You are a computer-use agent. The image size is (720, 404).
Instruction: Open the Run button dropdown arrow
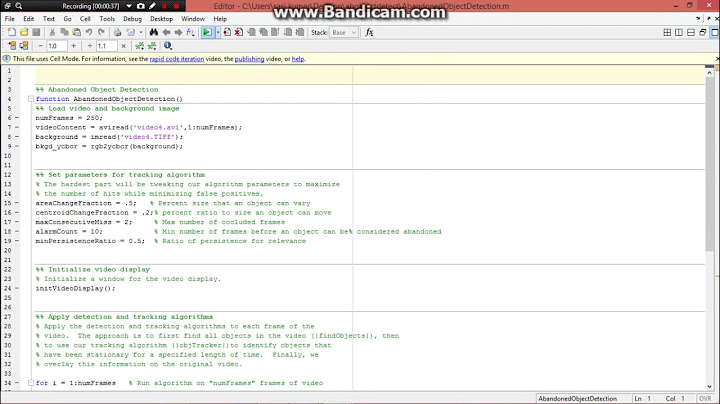pyautogui.click(x=218, y=32)
